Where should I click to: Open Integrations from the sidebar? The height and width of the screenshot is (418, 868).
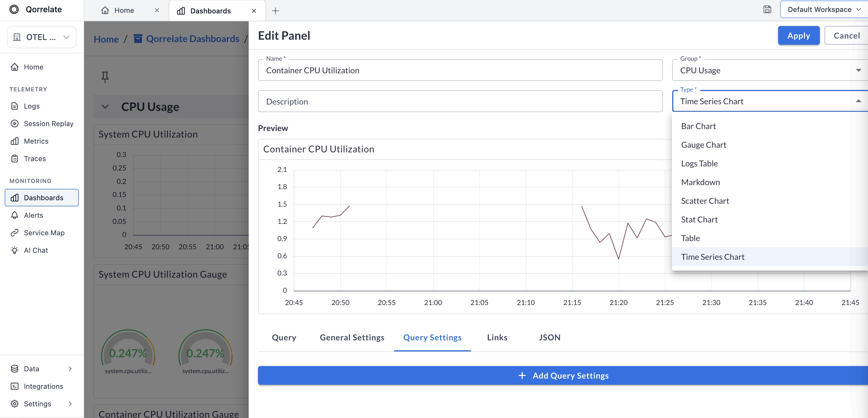(43, 386)
